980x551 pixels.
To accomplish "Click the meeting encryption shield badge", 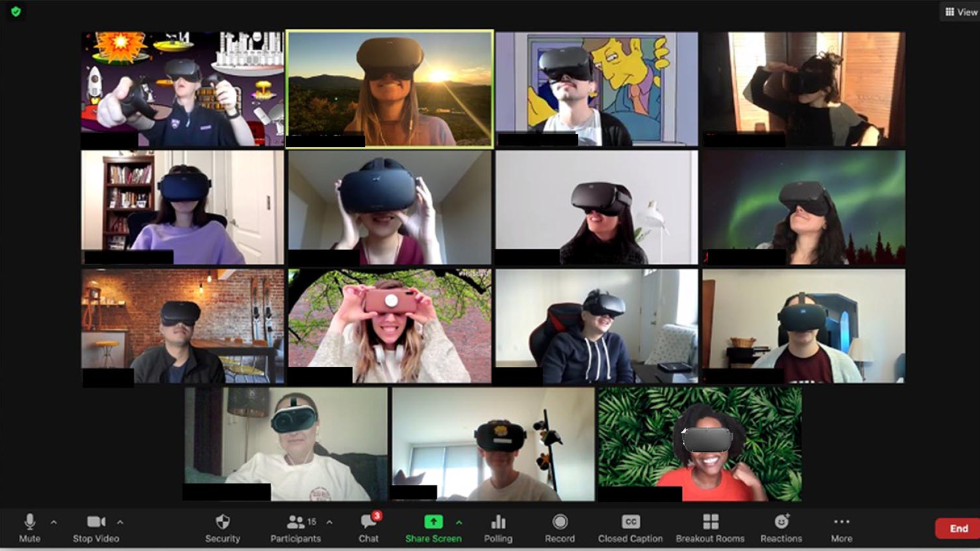I will pos(15,12).
